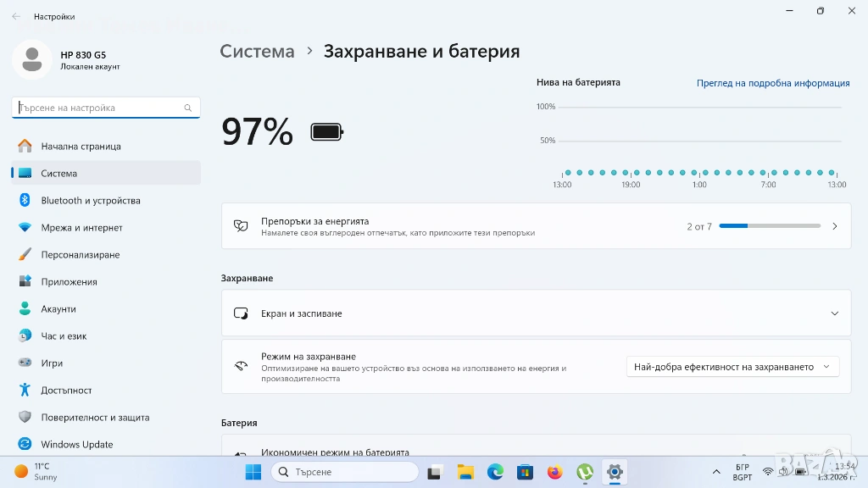Click the Windows Start button
This screenshot has width=868, height=488.
coord(253,472)
